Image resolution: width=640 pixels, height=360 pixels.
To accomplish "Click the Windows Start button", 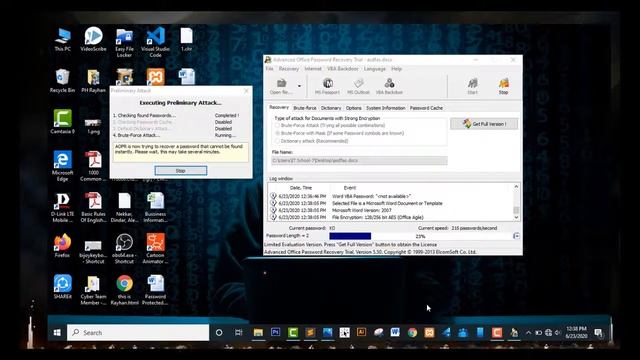I will click(57, 333).
